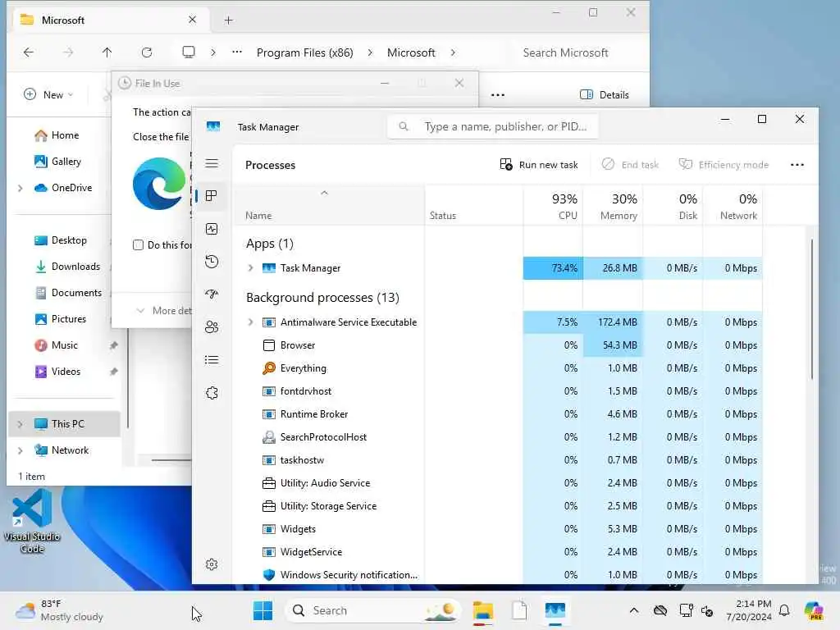
Task: Open Downloads in File Explorer sidebar
Action: coord(67,267)
